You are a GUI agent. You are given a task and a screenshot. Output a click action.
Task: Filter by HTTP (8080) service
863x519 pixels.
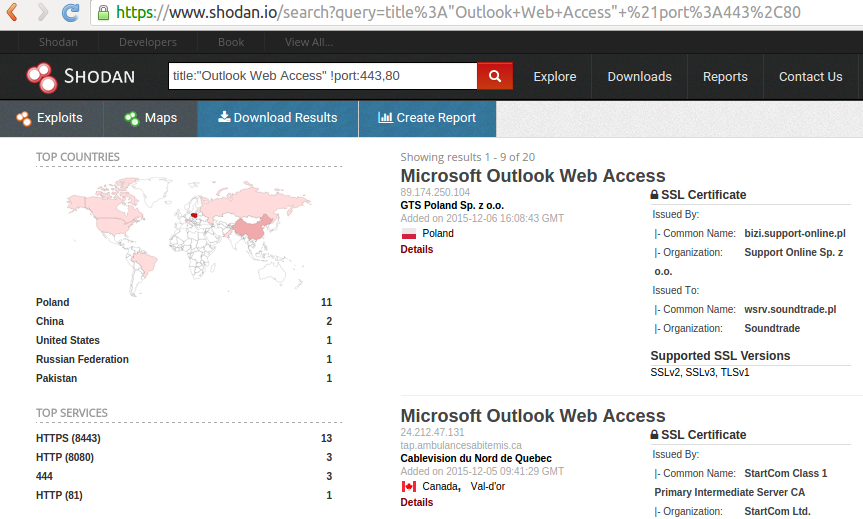(65, 457)
